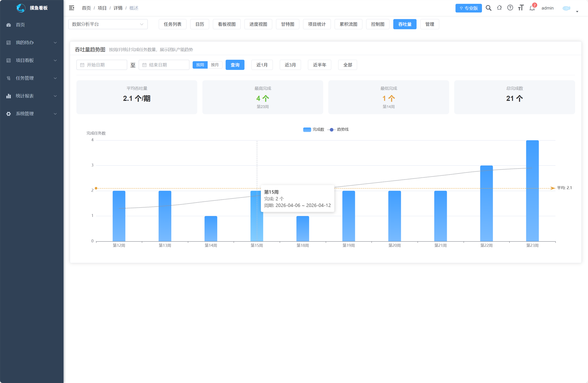Switch to the 控制图 tab
This screenshot has height=383, width=588.
[378, 24]
